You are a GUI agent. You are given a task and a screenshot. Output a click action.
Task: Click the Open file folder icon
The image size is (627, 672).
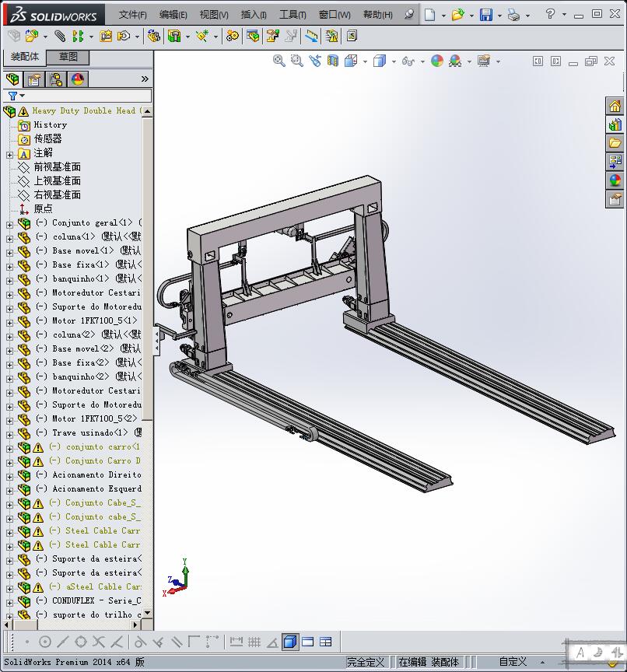tap(458, 15)
